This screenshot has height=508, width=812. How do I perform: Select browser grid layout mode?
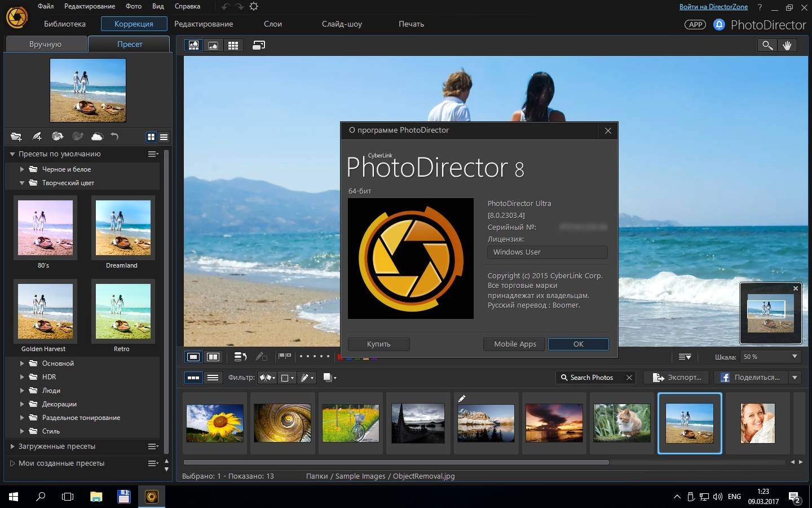233,45
